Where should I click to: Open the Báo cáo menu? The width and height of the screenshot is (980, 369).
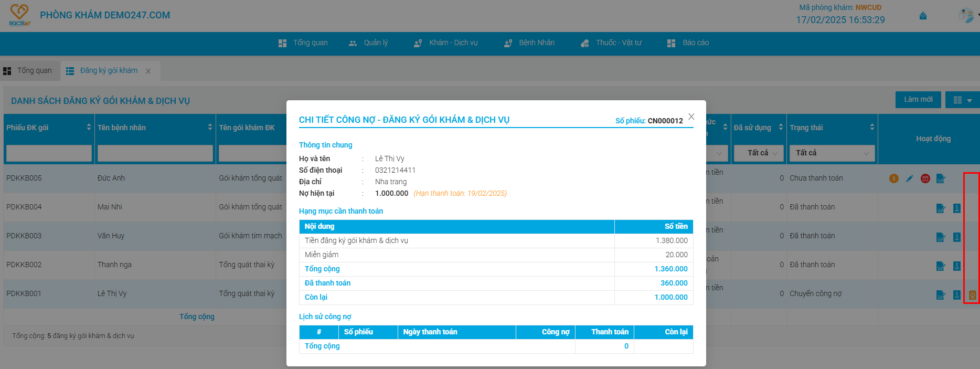(x=688, y=43)
